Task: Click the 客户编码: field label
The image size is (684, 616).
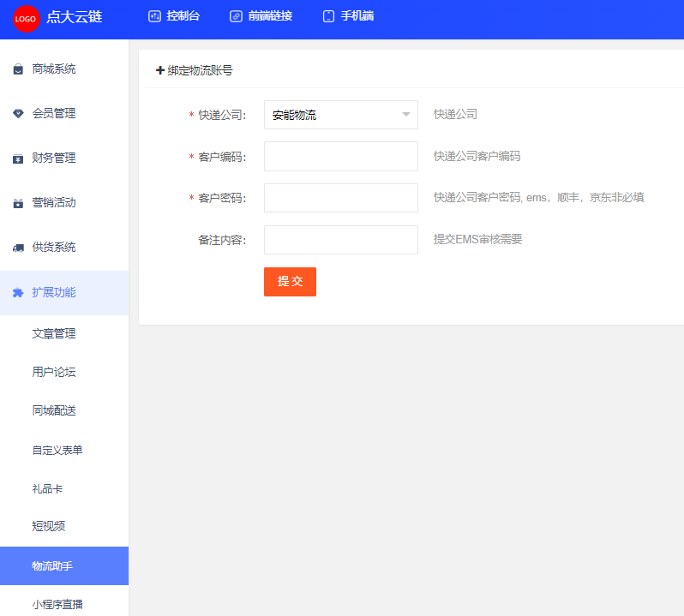Action: [222, 157]
